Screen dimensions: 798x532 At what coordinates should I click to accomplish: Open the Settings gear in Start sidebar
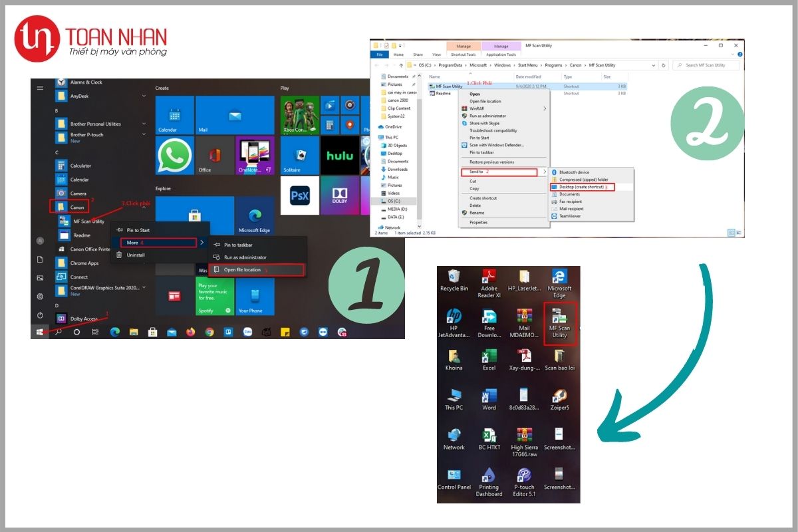click(40, 296)
